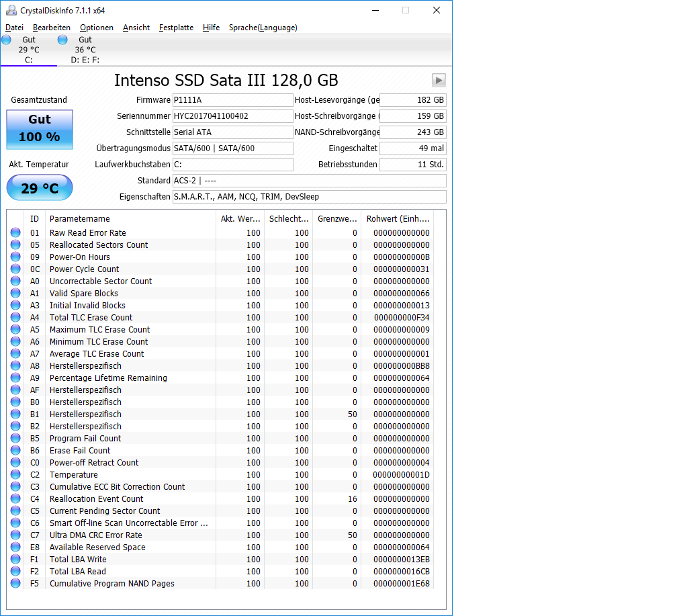Open the Sprache(Language) menu

[x=263, y=28]
